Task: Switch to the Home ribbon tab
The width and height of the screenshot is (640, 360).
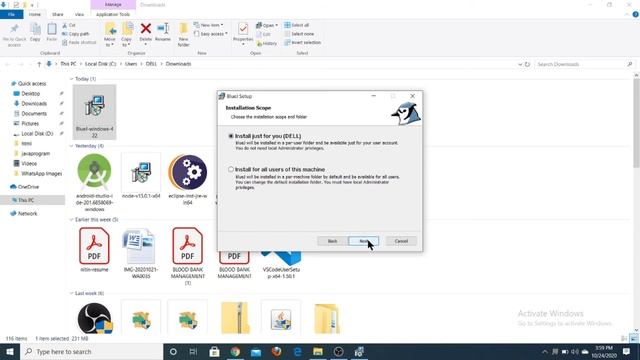Action: (x=35, y=14)
